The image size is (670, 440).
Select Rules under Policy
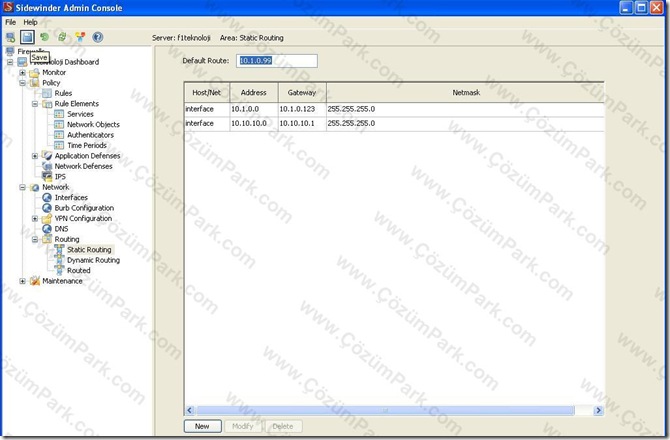click(x=63, y=93)
